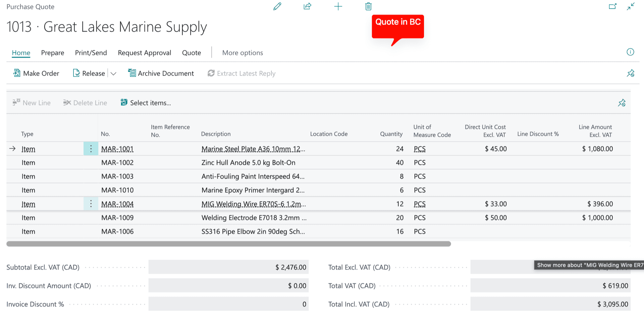644x326 pixels.
Task: Open MIG Welding Wire description link
Action: click(254, 204)
